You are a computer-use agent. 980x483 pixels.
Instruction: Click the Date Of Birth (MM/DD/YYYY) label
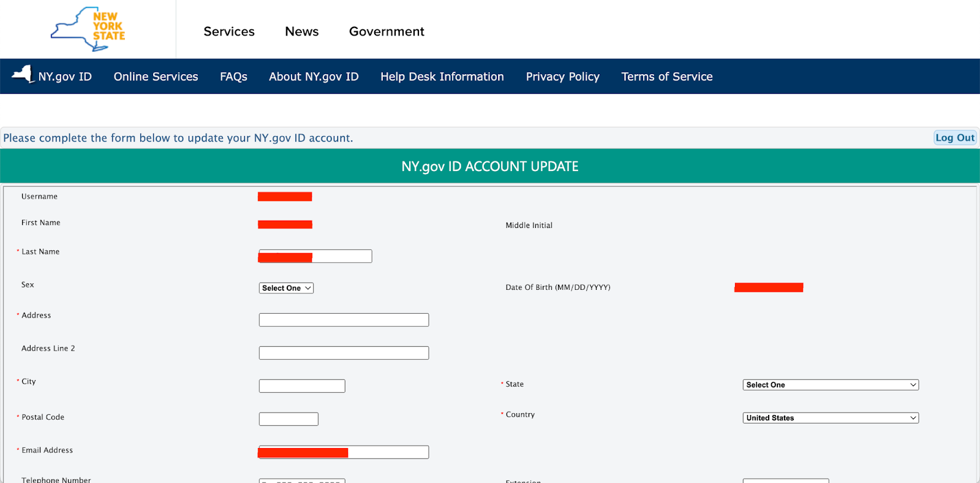(558, 287)
